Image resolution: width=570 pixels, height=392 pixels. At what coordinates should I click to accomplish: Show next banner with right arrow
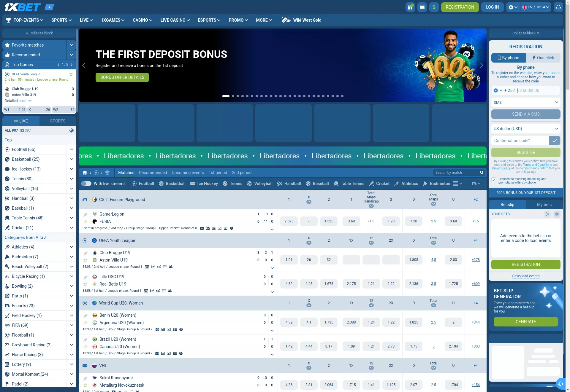click(482, 66)
